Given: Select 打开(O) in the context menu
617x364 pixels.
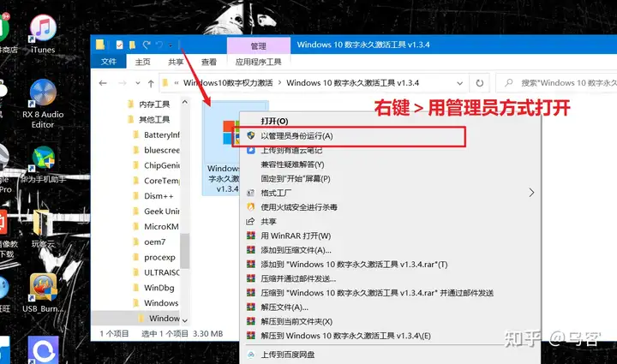Looking at the screenshot, I should coord(275,121).
